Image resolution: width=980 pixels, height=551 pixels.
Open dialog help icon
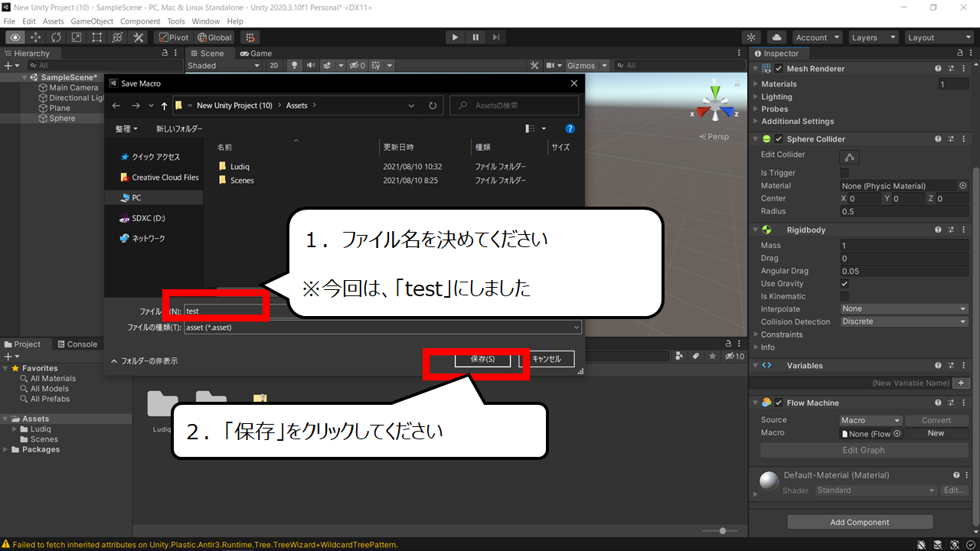[x=570, y=129]
